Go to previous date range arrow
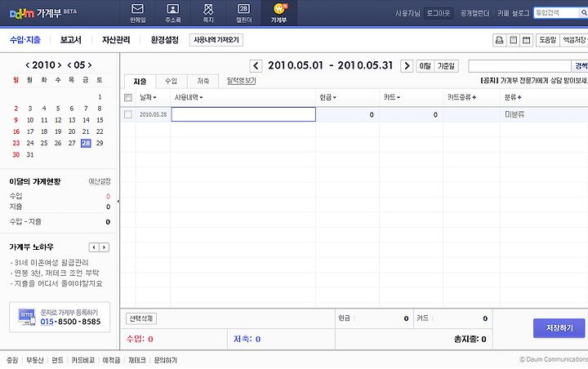Screen dimensions: 588x369 pos(256,66)
